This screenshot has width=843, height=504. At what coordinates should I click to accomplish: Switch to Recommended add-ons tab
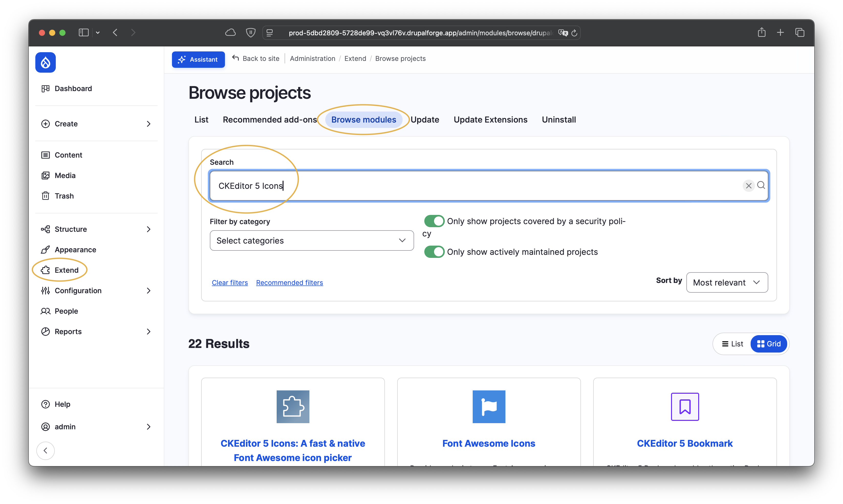click(x=270, y=119)
